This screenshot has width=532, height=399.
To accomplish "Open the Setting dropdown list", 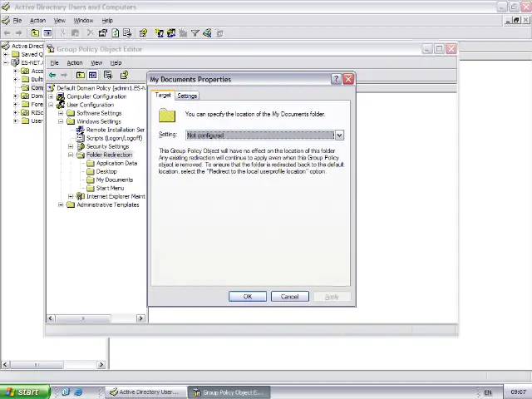I will pyautogui.click(x=339, y=135).
